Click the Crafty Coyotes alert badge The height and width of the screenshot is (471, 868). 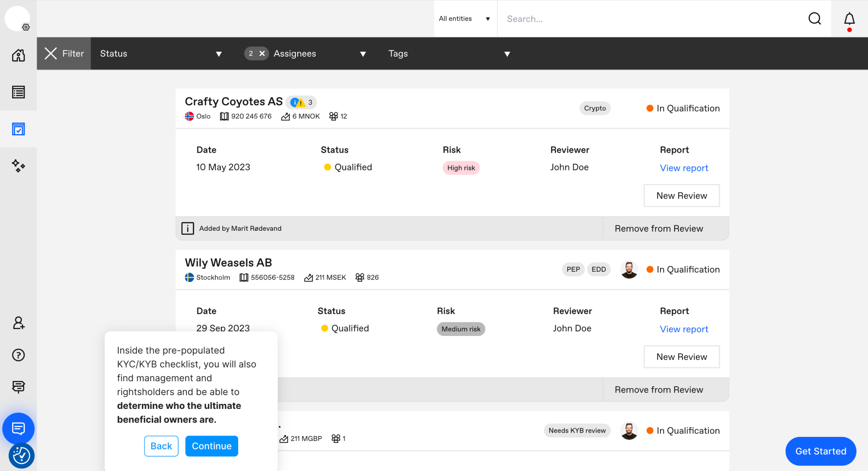click(301, 102)
